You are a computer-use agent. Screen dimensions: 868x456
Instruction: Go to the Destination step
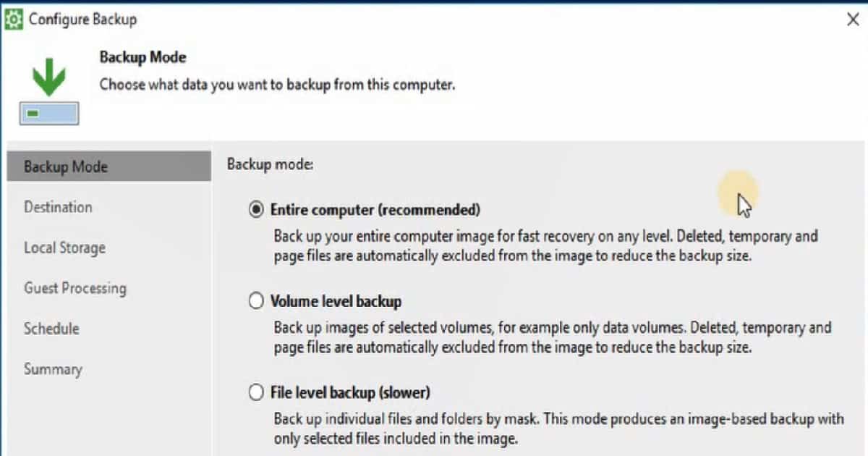(58, 207)
